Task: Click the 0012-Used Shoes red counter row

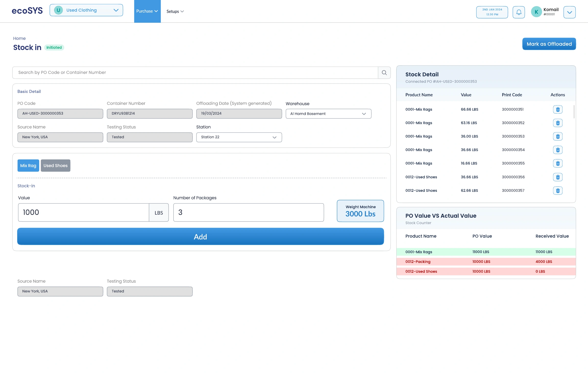Action: pyautogui.click(x=486, y=271)
